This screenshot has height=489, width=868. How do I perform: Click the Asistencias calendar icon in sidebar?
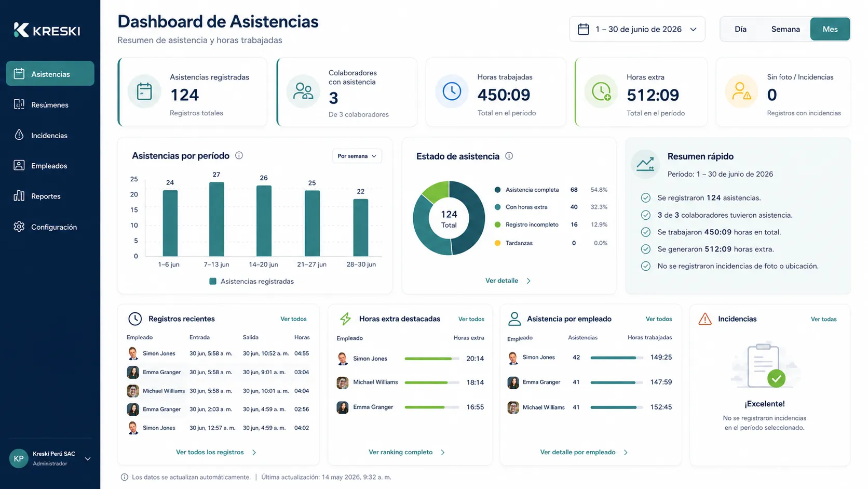coord(19,74)
